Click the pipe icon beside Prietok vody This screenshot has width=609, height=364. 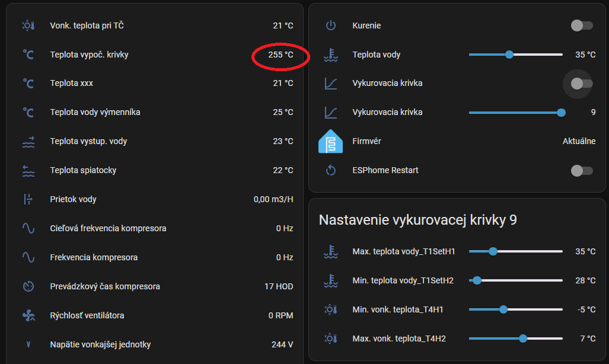[x=28, y=199]
